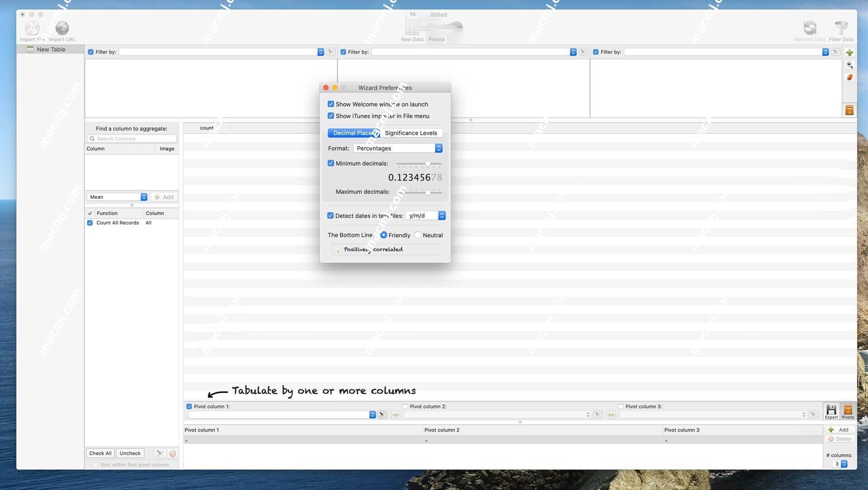Click the Pivot column 2 table header

coord(542,430)
